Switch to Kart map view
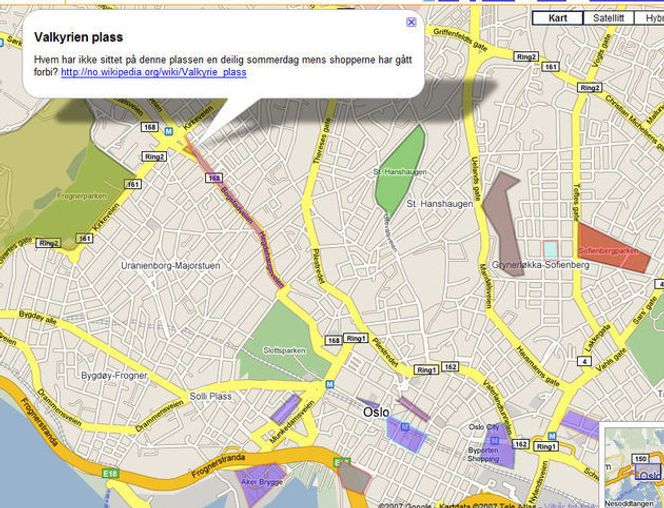The image size is (664, 508). tap(558, 18)
